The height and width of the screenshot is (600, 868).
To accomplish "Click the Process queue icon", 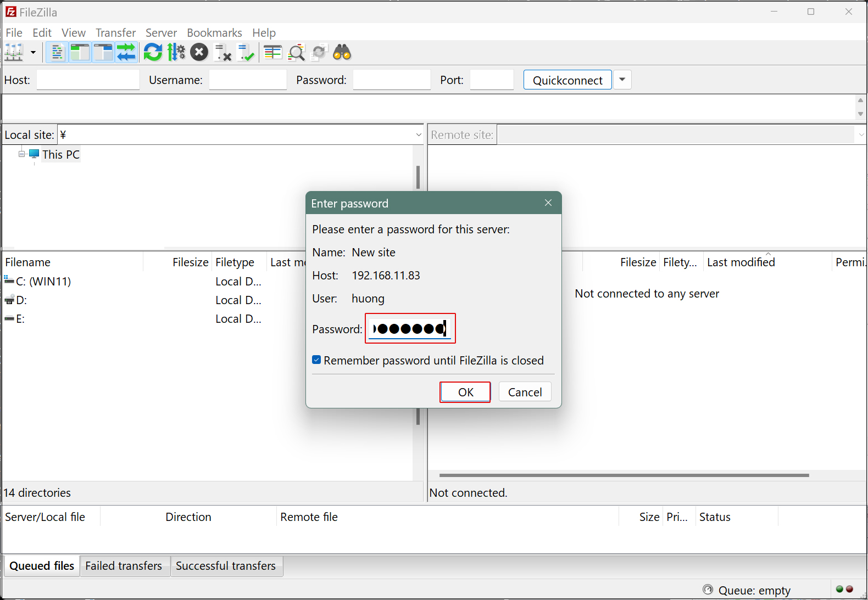I will click(x=176, y=53).
